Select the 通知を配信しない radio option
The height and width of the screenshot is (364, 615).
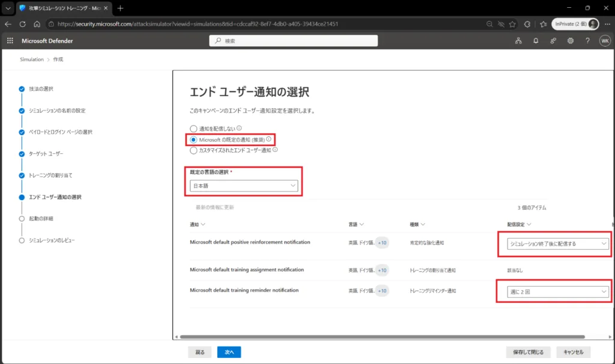tap(193, 129)
